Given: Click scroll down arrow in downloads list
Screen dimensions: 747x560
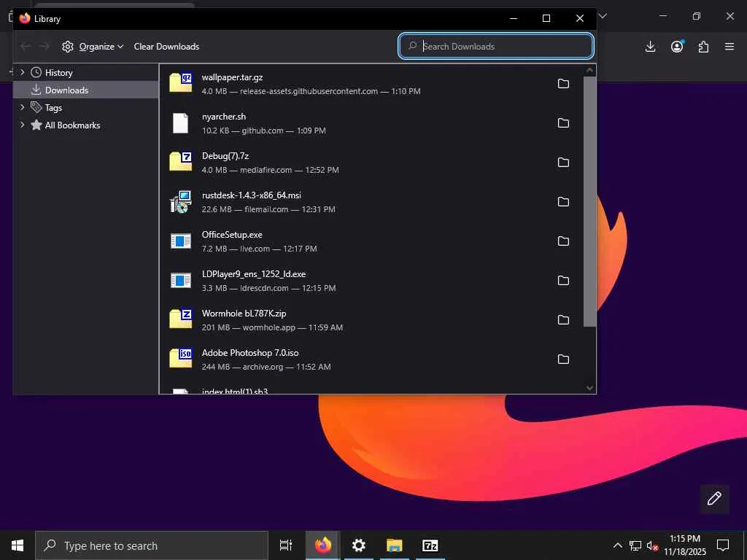Looking at the screenshot, I should 589,388.
